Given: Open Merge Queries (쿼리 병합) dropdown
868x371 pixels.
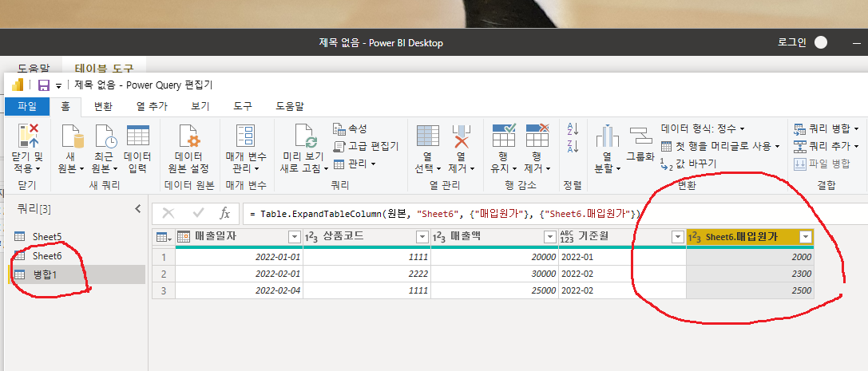Looking at the screenshot, I should click(826, 129).
